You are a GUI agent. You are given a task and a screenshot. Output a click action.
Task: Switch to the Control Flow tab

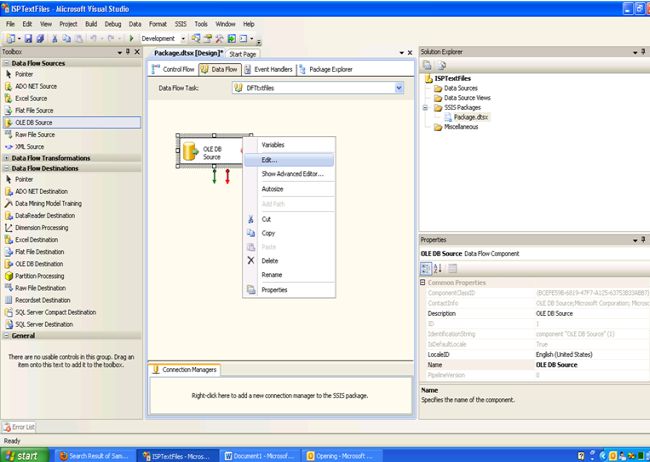[x=173, y=70]
